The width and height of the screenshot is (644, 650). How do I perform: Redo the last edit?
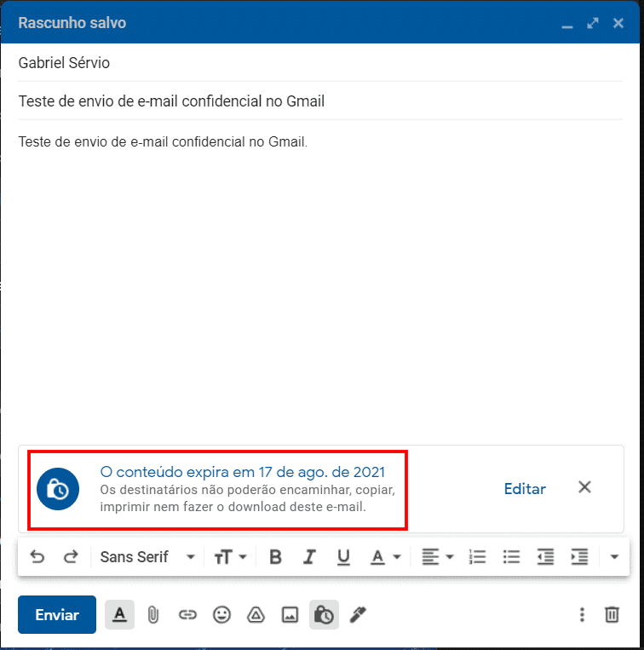point(71,557)
